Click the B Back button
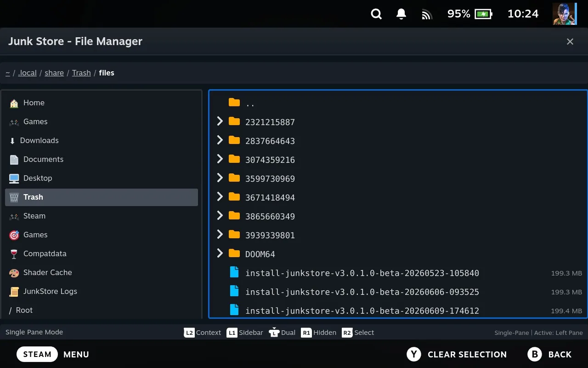The width and height of the screenshot is (588, 368). pos(550,354)
